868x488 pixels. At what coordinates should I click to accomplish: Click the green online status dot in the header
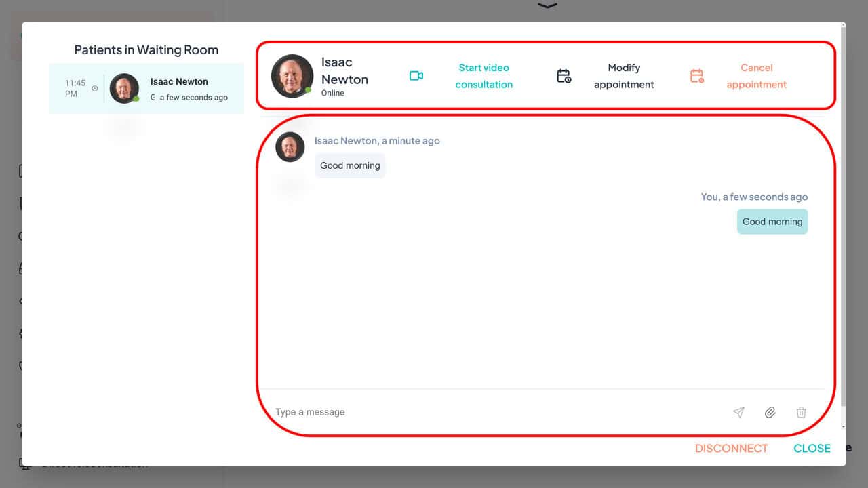[x=309, y=90]
